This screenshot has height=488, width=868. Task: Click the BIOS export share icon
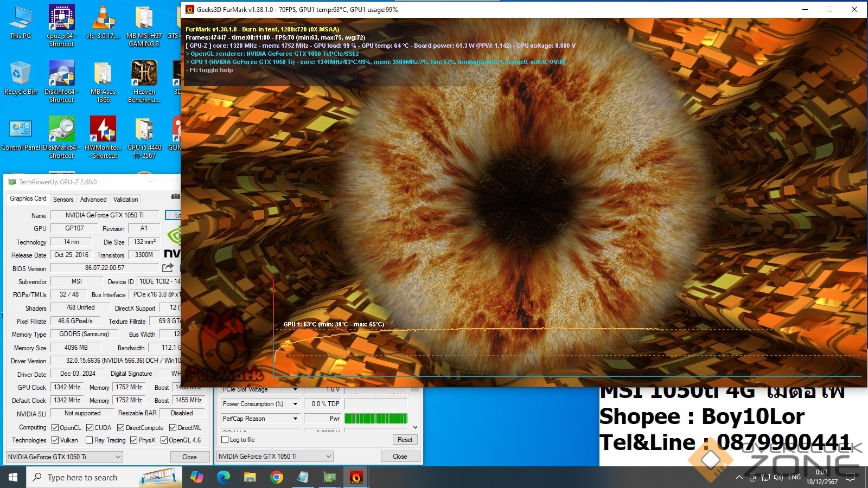168,268
